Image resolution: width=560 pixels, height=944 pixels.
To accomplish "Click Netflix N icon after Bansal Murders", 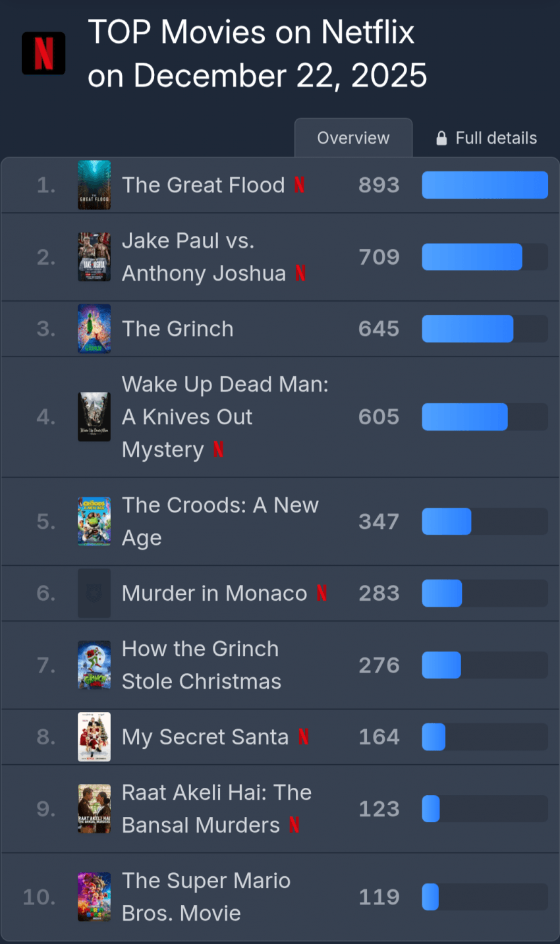I will click(294, 825).
